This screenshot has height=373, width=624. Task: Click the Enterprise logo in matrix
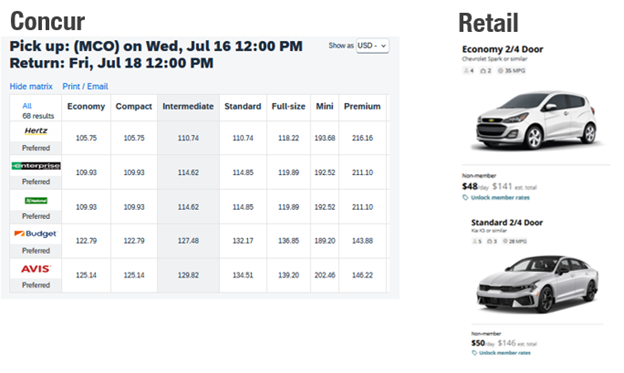[36, 166]
